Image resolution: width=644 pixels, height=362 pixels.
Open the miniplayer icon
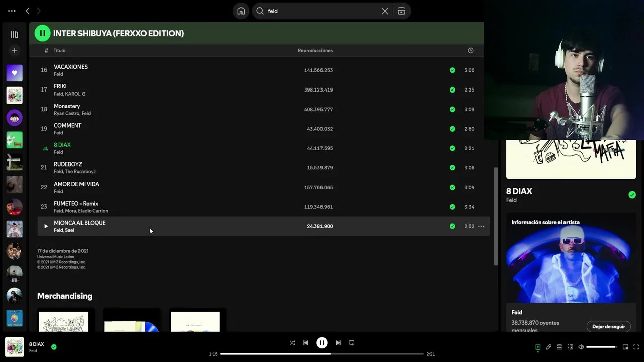coord(625,347)
